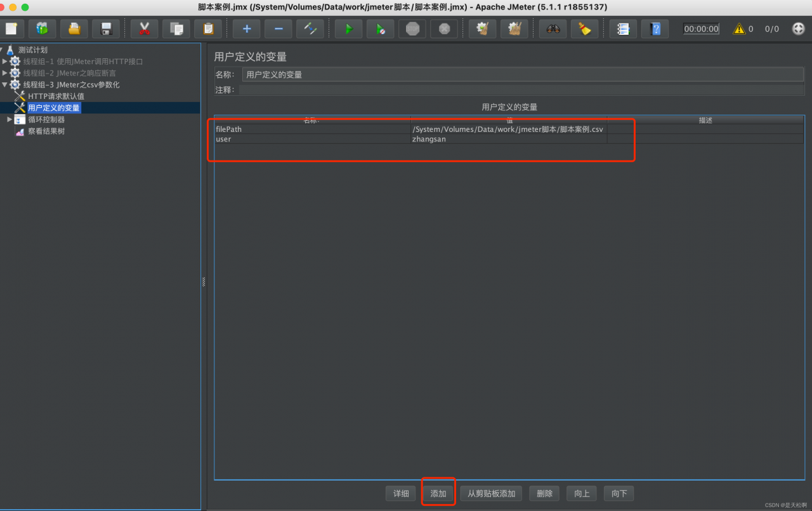Open the Templates toolbar icon
This screenshot has height=511, width=812.
point(42,29)
